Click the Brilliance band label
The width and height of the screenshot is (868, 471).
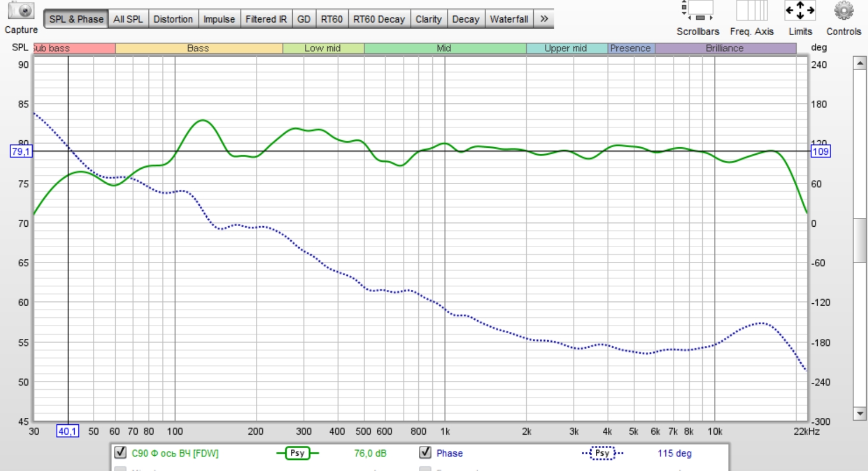point(725,49)
